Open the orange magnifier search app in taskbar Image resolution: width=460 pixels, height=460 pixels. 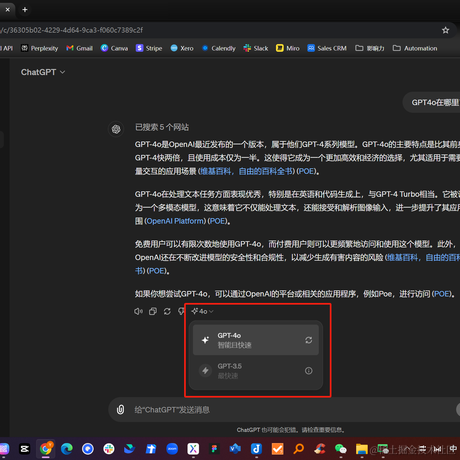click(299, 449)
